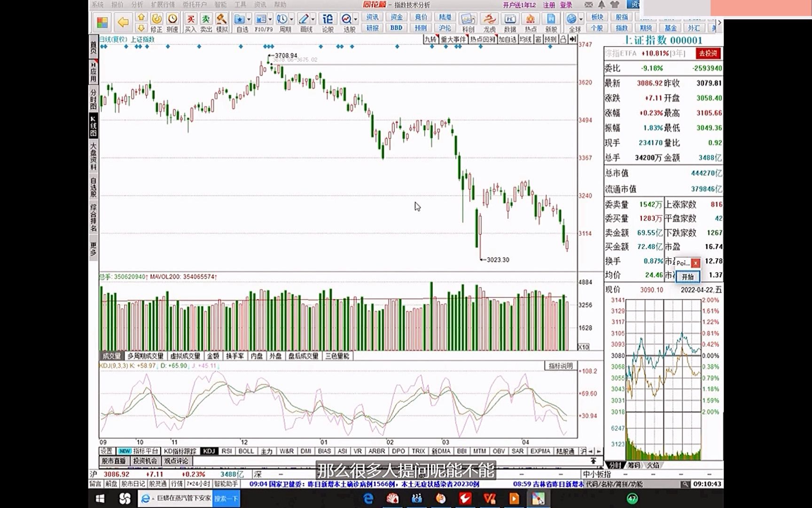Expand the 全球 globe dropdown arrow
This screenshot has width=812, height=508.
point(581,19)
